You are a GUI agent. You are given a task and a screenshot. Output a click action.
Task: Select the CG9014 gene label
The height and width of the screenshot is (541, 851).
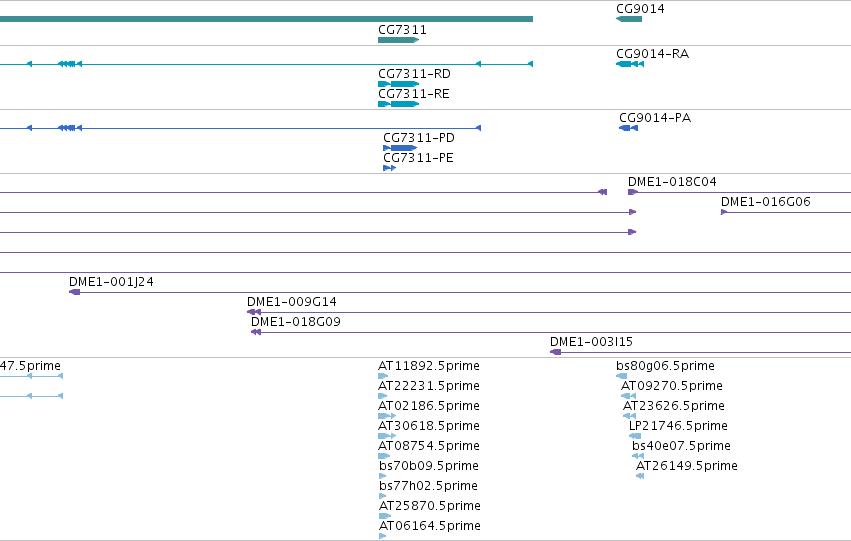coord(640,9)
